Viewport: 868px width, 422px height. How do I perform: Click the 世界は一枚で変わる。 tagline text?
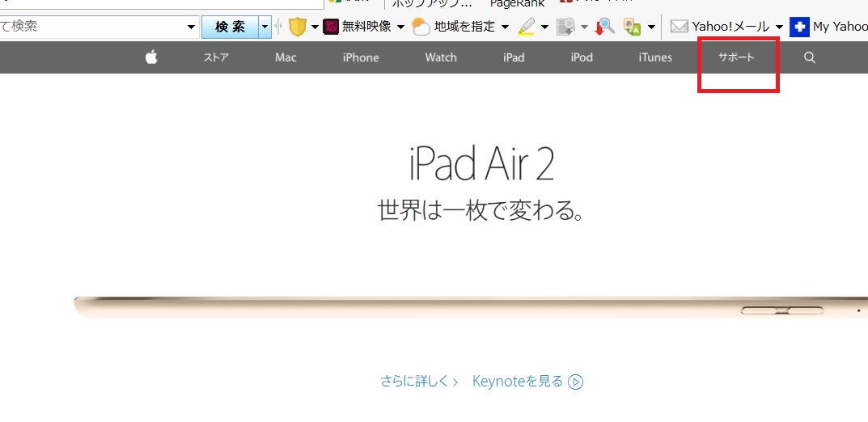[x=481, y=210]
